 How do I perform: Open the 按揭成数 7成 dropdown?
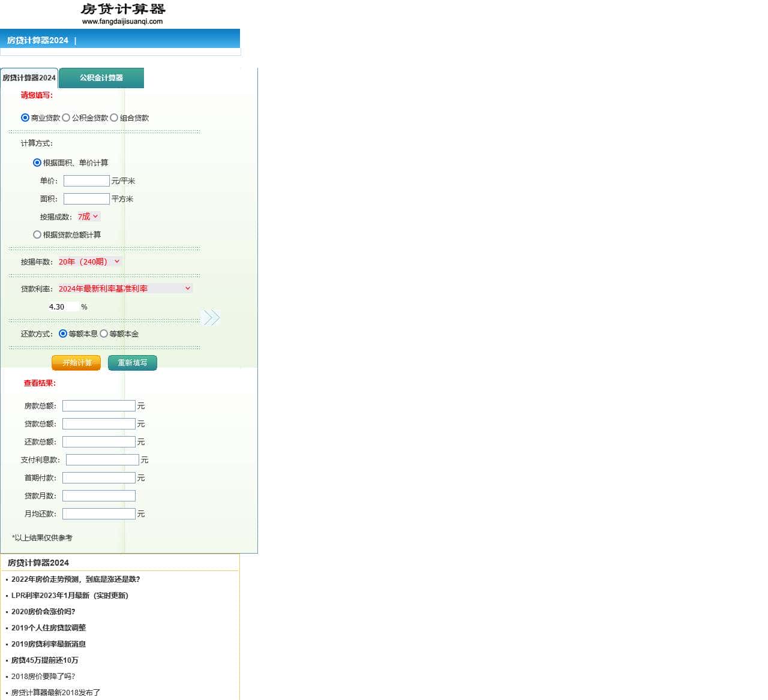tap(88, 217)
